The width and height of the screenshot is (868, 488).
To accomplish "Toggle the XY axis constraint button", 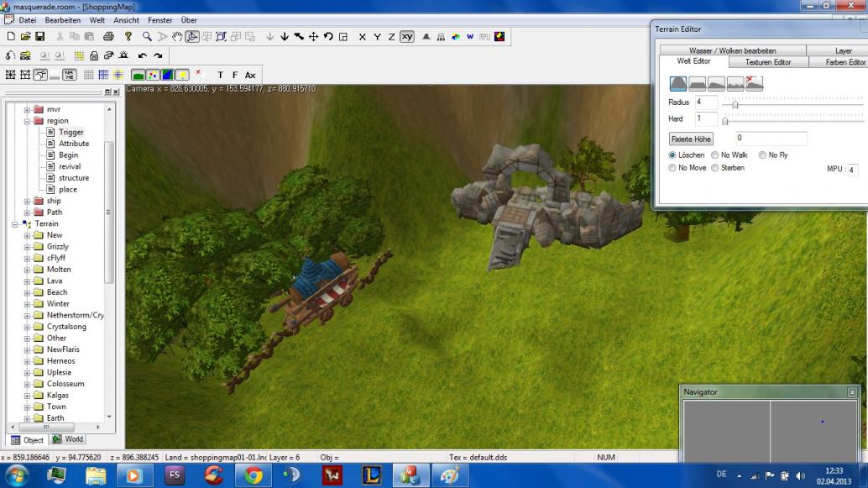I will pos(407,37).
